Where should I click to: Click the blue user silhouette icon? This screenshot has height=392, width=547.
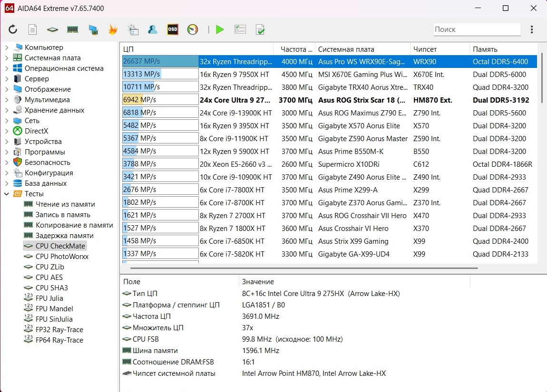point(153,29)
